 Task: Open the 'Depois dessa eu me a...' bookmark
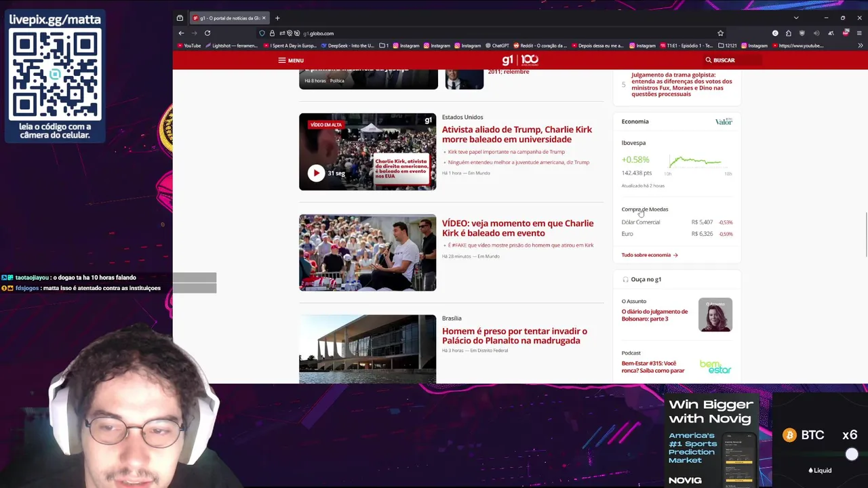click(x=597, y=46)
